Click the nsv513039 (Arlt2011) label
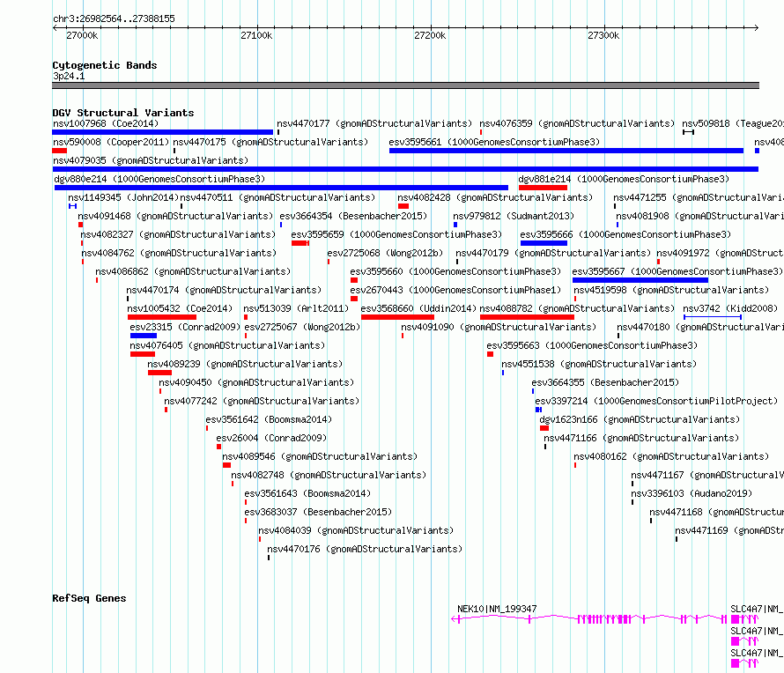The width and height of the screenshot is (784, 673). [x=296, y=308]
